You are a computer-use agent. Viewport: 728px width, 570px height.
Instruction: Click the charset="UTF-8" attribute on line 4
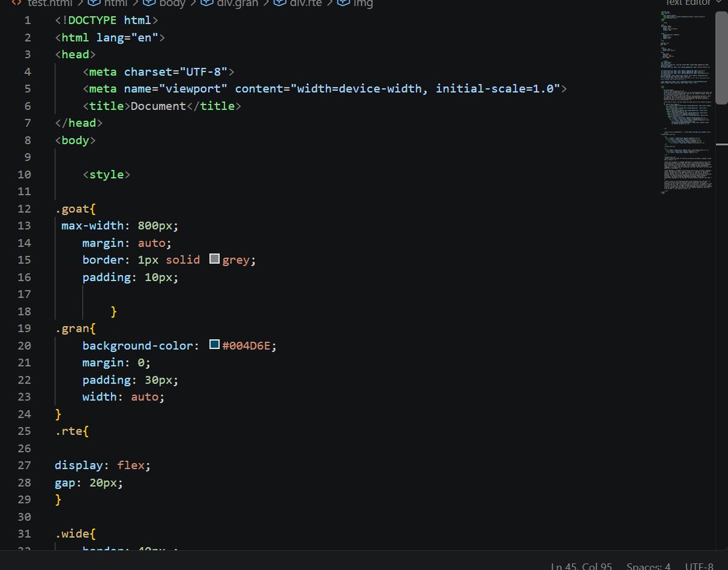[176, 72]
